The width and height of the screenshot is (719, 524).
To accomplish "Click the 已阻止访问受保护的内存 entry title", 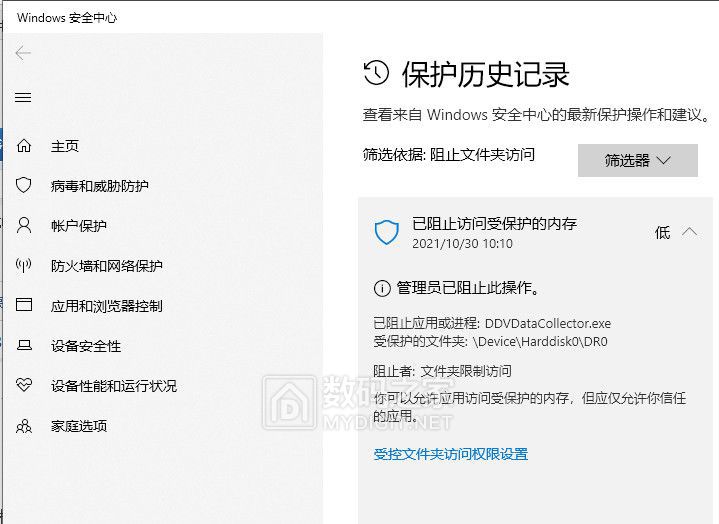I will (x=494, y=223).
